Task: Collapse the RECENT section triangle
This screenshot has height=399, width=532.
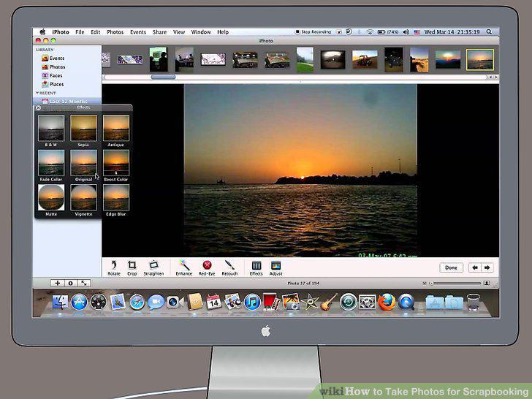Action: (37, 93)
